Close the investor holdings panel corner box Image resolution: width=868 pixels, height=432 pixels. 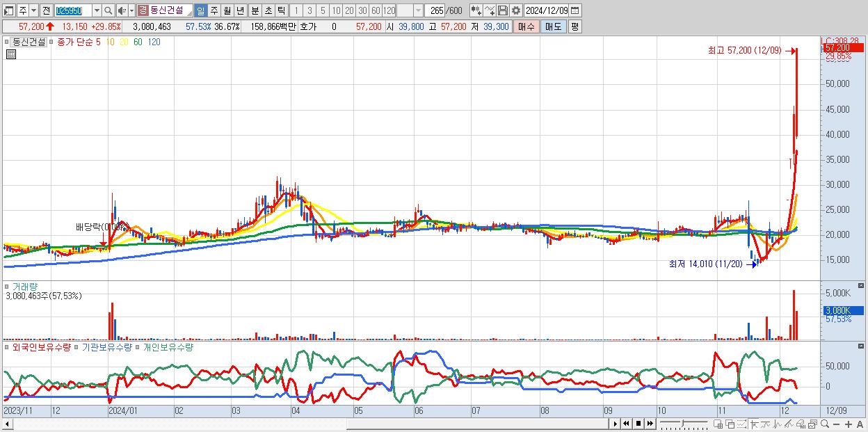pyautogui.click(x=862, y=346)
